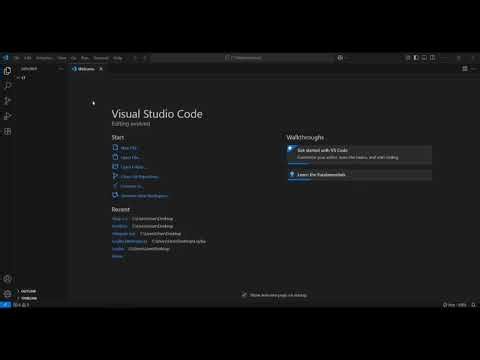Click the Connect to icon under Start

[x=115, y=186]
